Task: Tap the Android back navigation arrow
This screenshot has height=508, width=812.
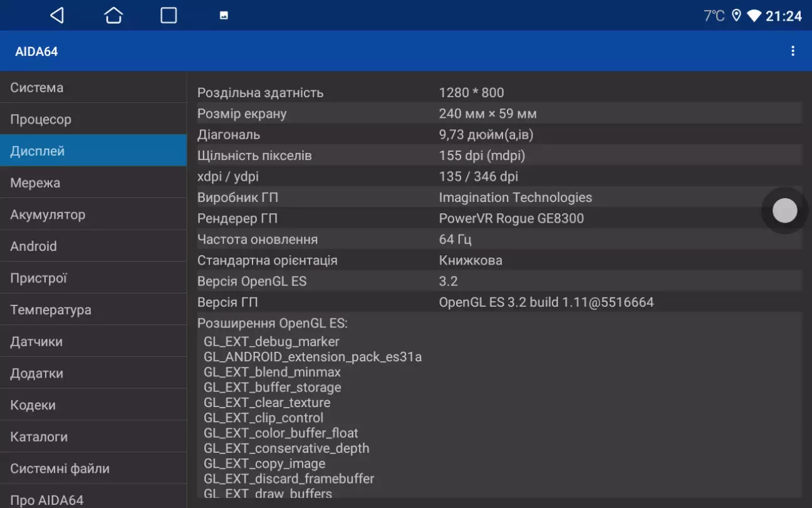Action: click(57, 16)
